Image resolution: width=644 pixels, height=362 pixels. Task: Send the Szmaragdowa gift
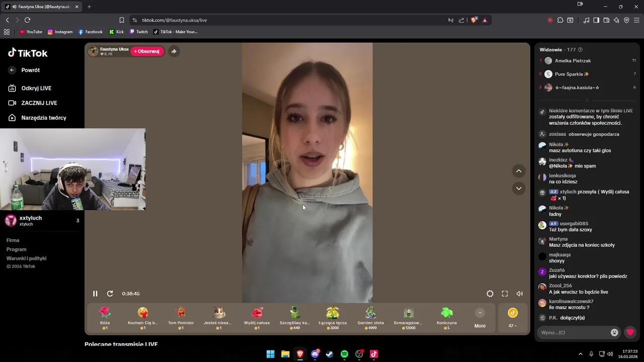coord(408,318)
